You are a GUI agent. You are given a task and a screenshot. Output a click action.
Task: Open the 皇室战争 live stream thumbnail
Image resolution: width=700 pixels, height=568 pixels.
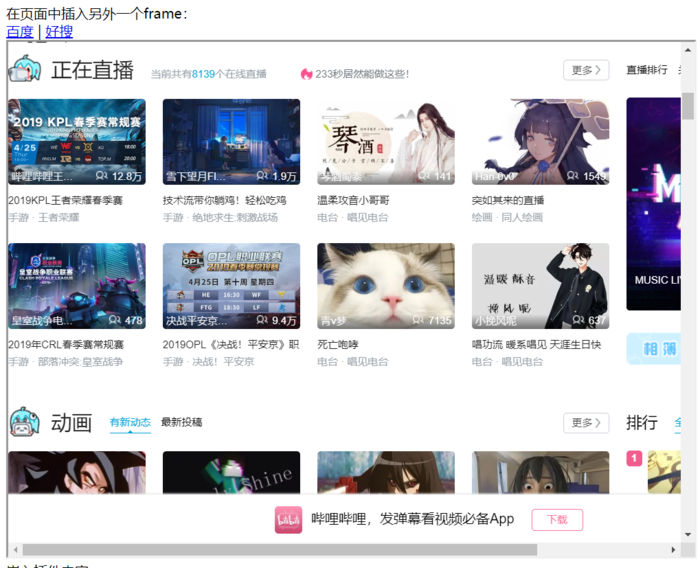pyautogui.click(x=77, y=286)
